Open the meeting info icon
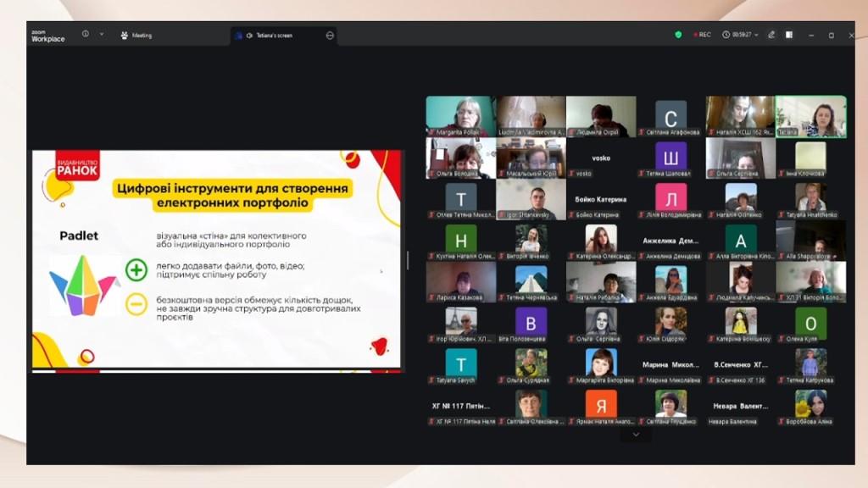868x488 pixels. [86, 35]
